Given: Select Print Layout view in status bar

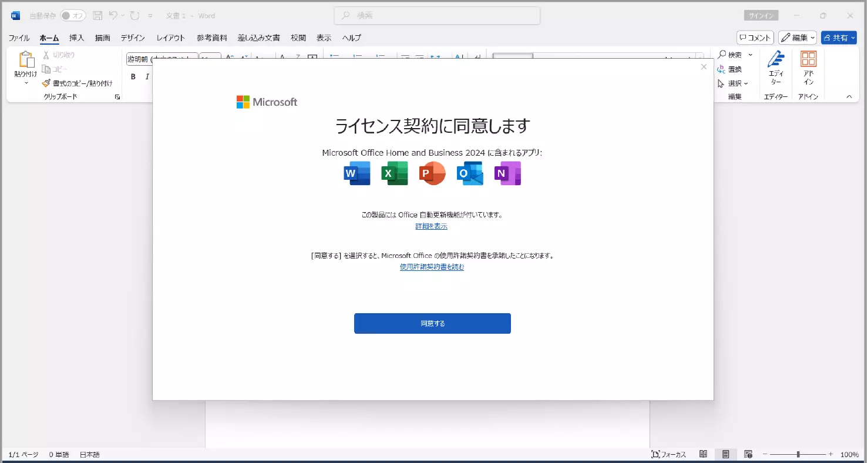Looking at the screenshot, I should 726,454.
